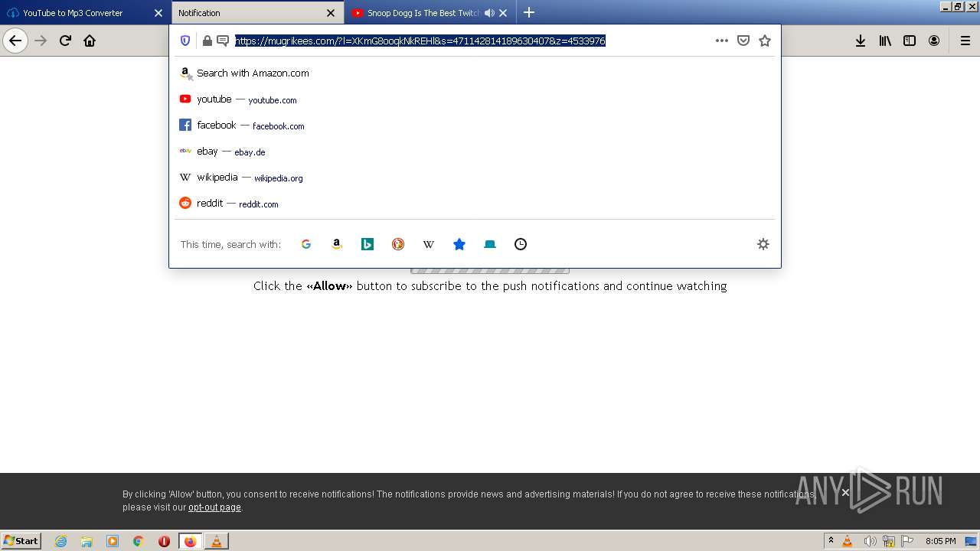Open the notification permission icon in URL bar

click(x=223, y=41)
